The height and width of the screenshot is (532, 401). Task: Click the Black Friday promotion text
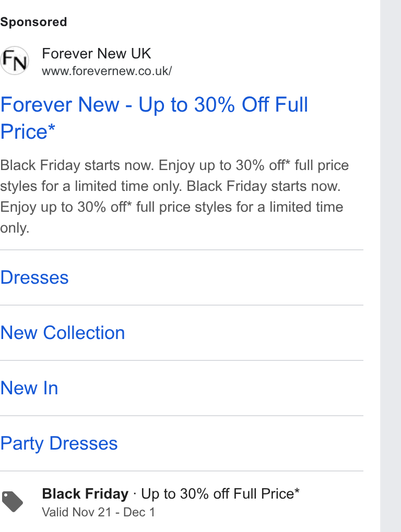coord(171,494)
